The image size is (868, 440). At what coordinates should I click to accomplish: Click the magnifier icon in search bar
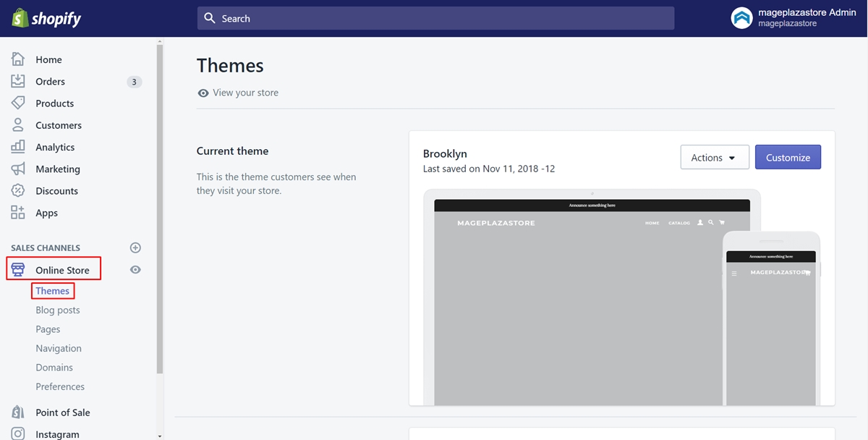click(210, 18)
